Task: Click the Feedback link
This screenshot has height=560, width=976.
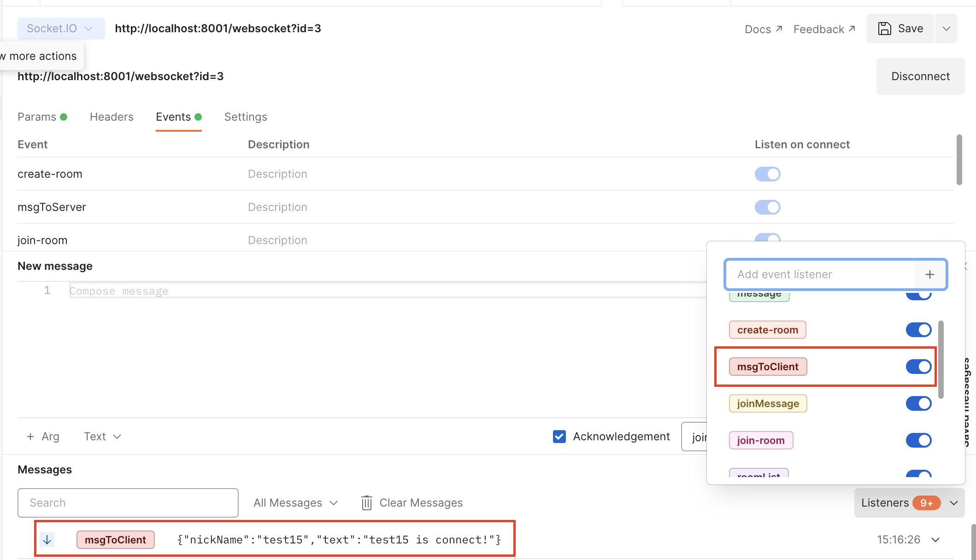Action: (x=819, y=29)
